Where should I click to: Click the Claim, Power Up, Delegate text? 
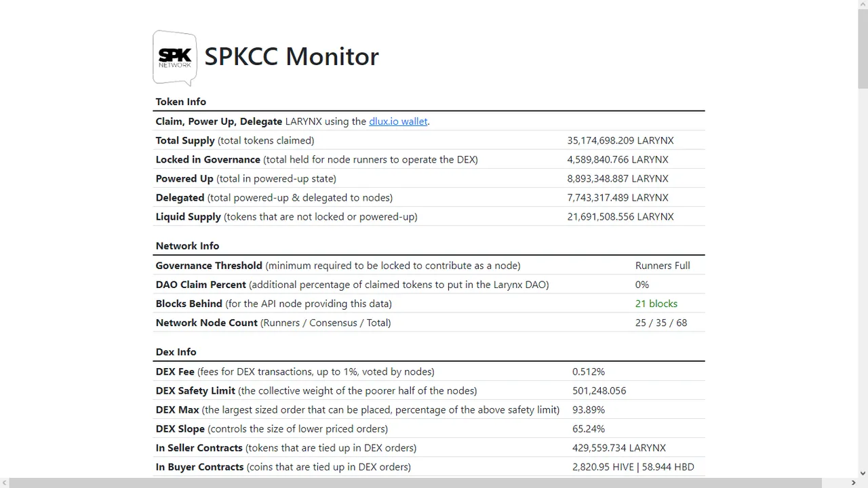point(218,121)
